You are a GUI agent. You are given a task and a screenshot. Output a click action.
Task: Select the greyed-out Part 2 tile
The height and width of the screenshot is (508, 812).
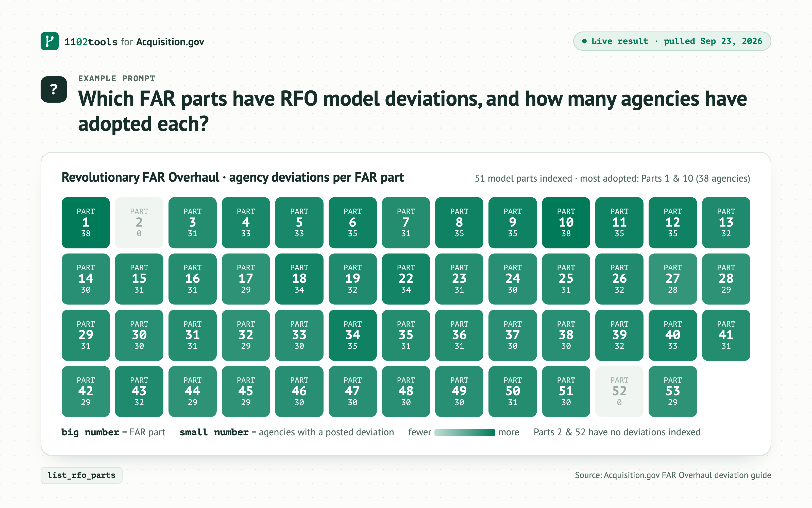pos(139,223)
